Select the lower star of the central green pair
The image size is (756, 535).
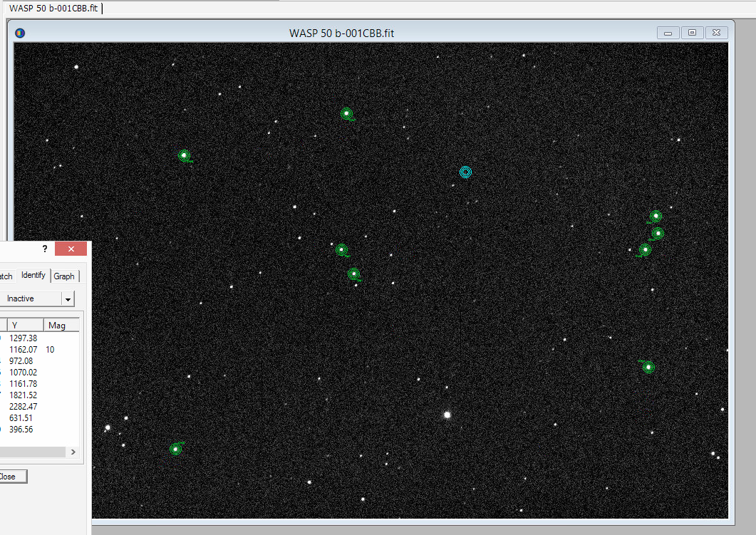pyautogui.click(x=353, y=274)
